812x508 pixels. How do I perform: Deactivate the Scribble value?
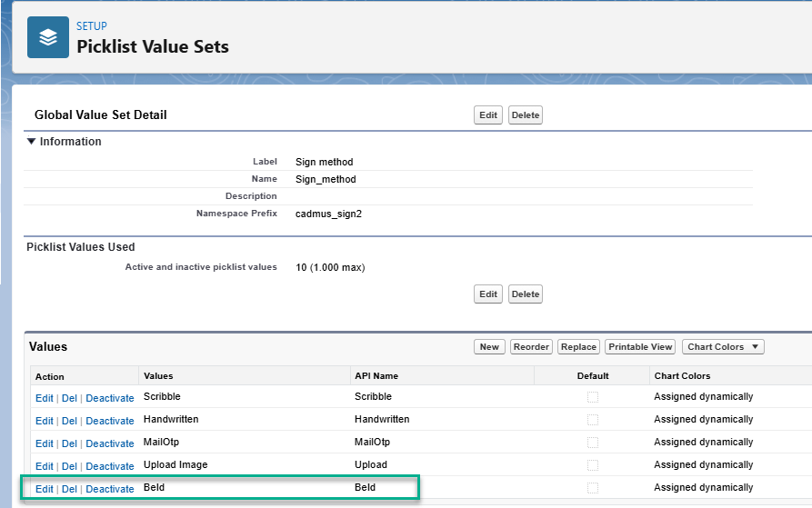(x=110, y=398)
